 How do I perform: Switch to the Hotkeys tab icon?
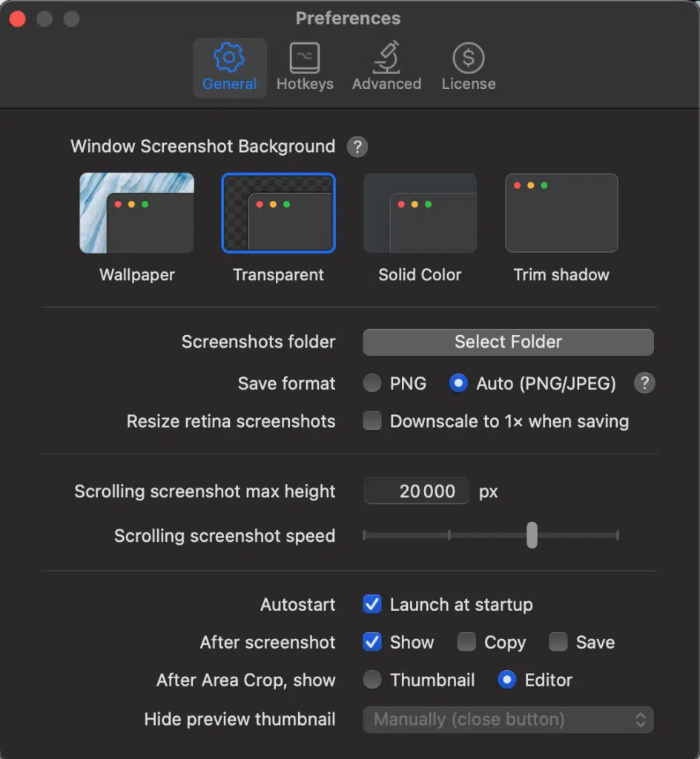coord(305,58)
